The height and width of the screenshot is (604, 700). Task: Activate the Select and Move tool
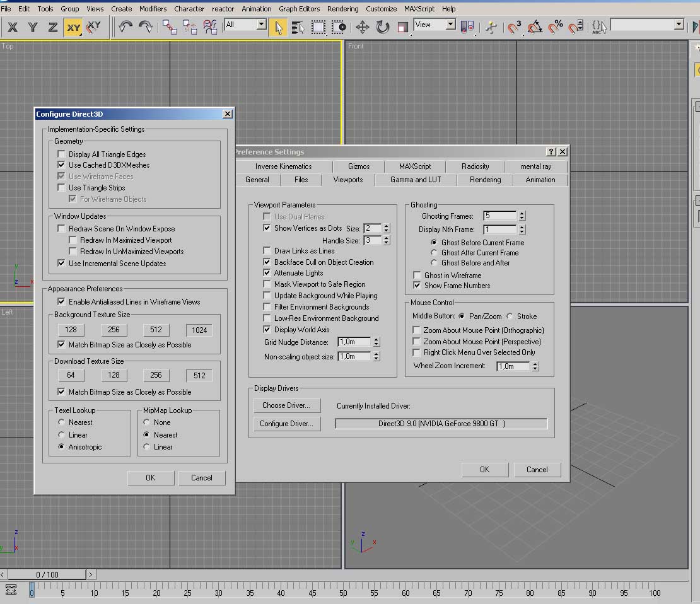coord(363,27)
